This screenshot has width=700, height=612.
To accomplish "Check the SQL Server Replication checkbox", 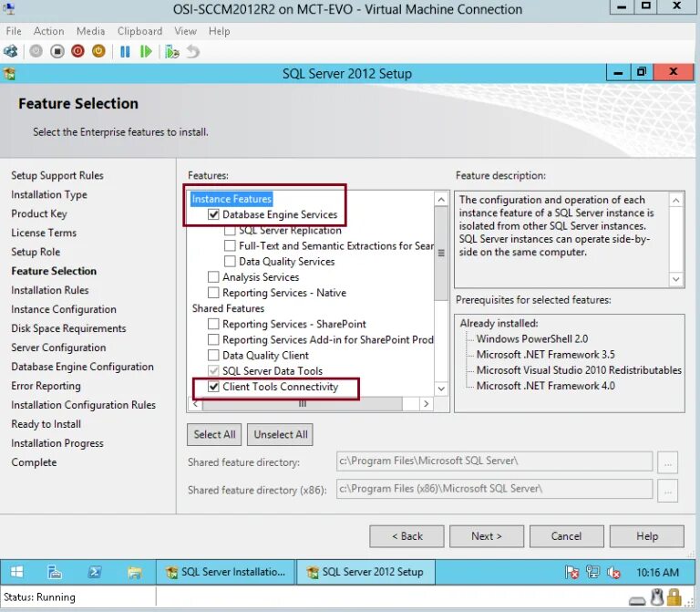I will tap(230, 231).
